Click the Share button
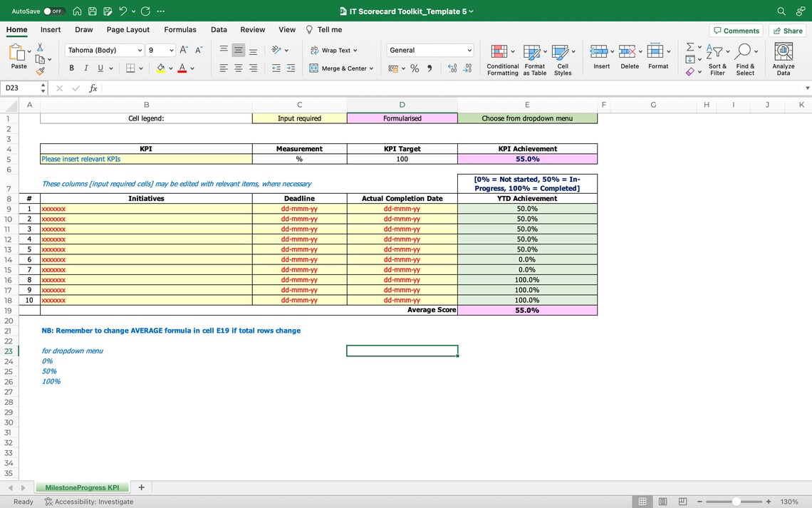The width and height of the screenshot is (812, 508). click(x=787, y=30)
